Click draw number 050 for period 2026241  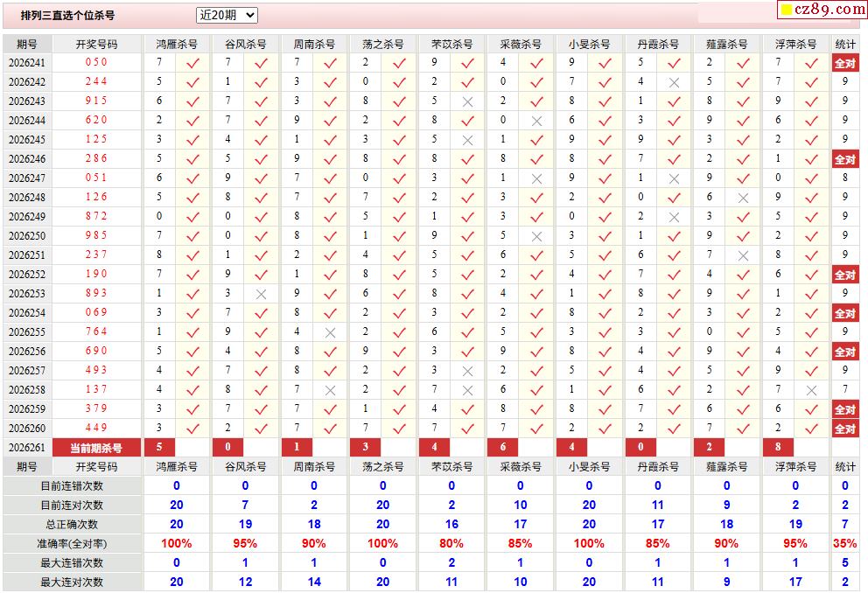pos(96,62)
